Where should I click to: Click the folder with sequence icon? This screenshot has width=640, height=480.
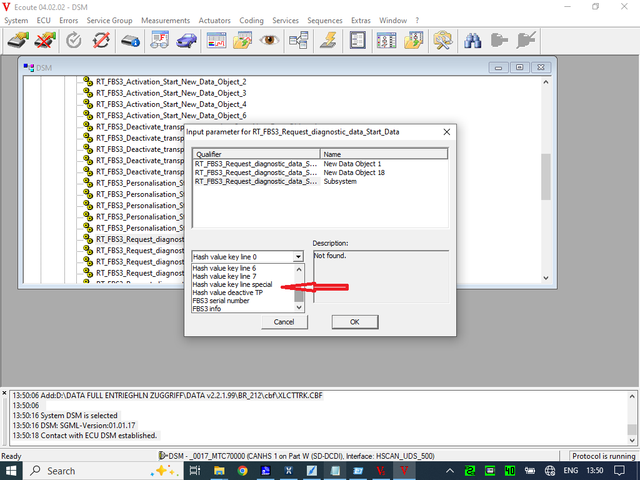click(x=413, y=40)
